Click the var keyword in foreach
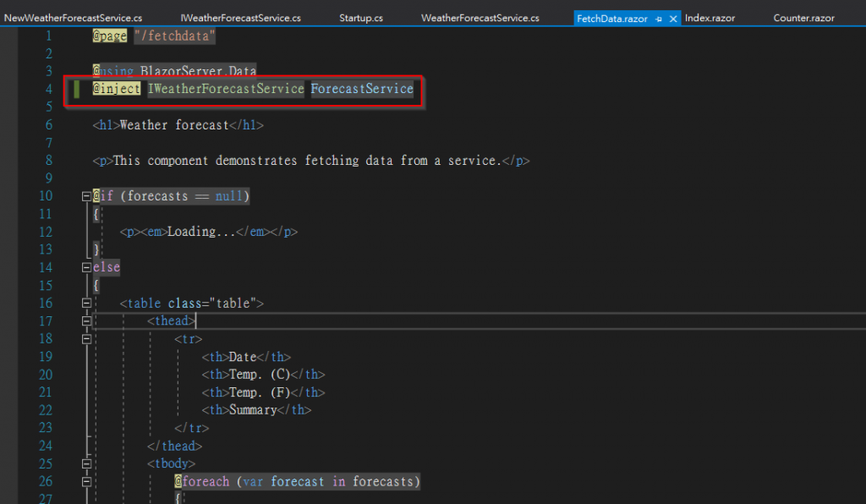 click(x=253, y=482)
